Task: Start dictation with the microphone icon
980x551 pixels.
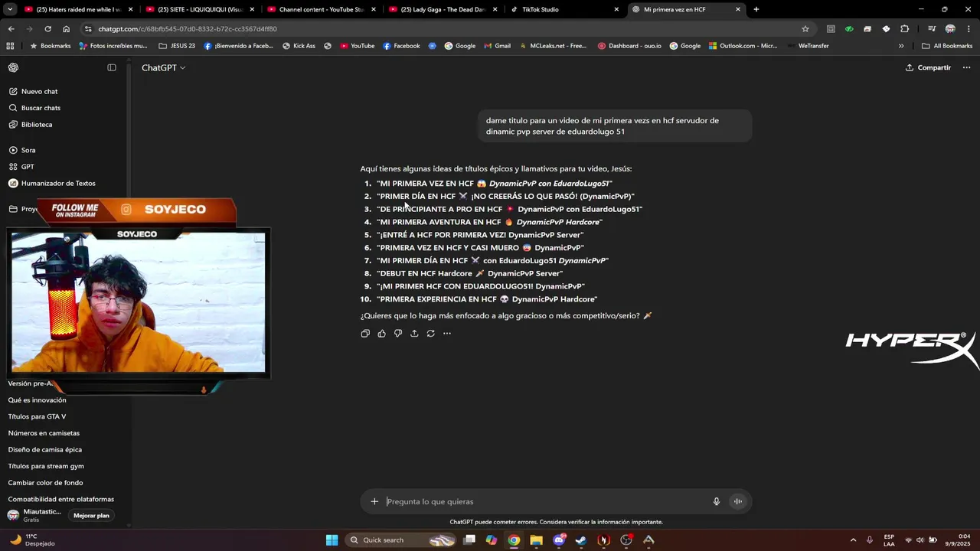Action: 717,502
